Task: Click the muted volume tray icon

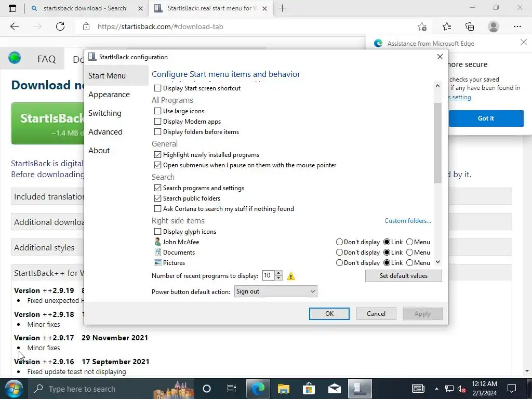Action: (x=461, y=389)
